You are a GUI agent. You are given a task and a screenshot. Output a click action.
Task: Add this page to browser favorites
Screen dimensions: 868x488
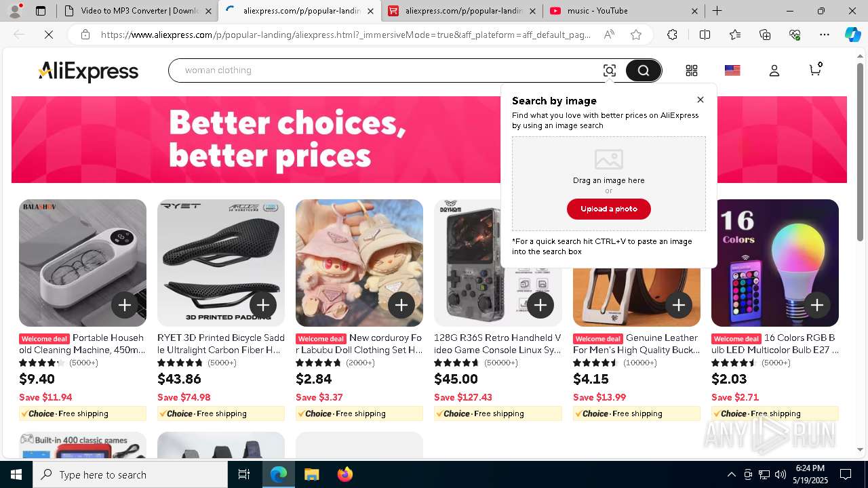point(635,35)
